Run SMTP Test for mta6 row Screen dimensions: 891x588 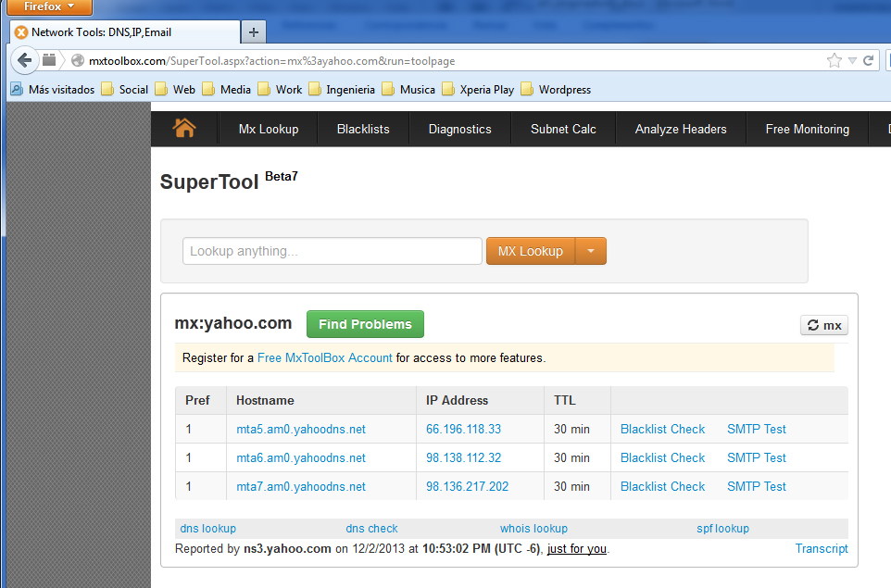coord(757,457)
